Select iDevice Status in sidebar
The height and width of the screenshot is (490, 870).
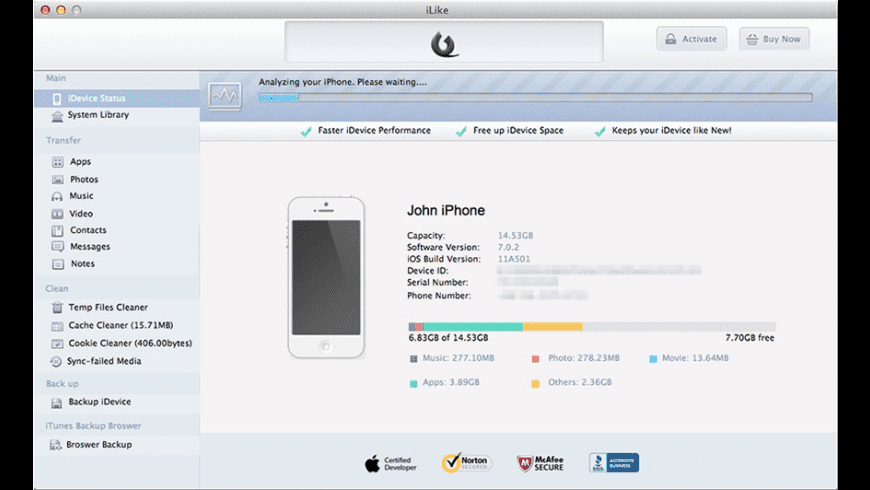point(117,98)
